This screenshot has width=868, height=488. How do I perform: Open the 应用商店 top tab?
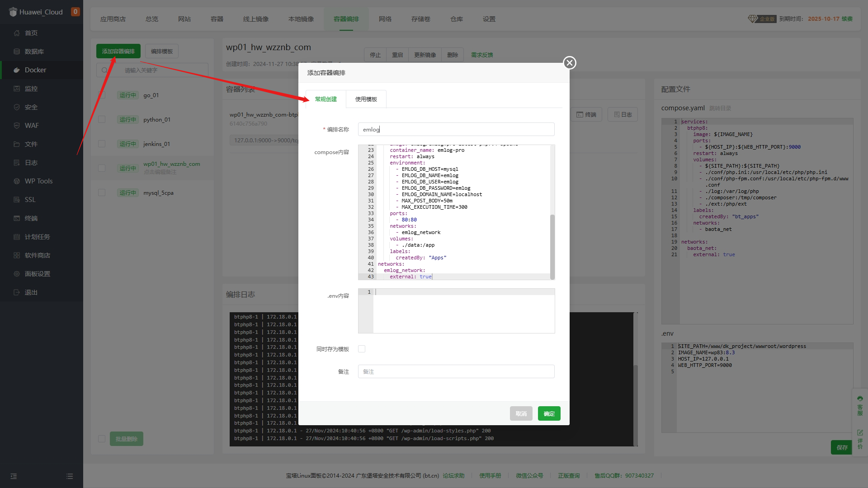[113, 19]
